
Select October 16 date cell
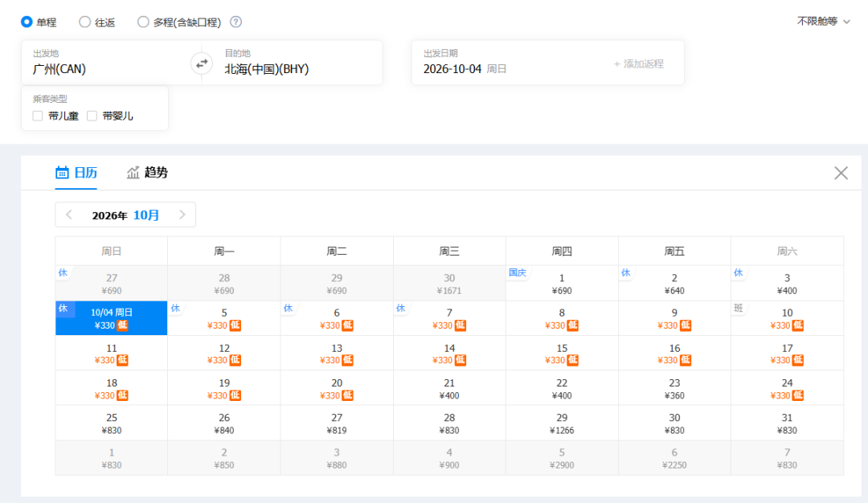[674, 353]
